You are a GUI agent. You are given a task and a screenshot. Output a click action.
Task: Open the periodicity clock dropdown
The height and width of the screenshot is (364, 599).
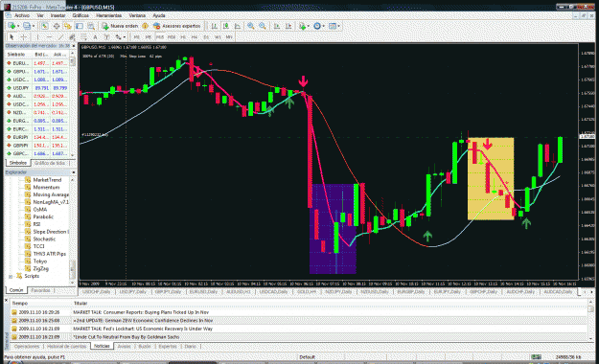tap(318, 26)
